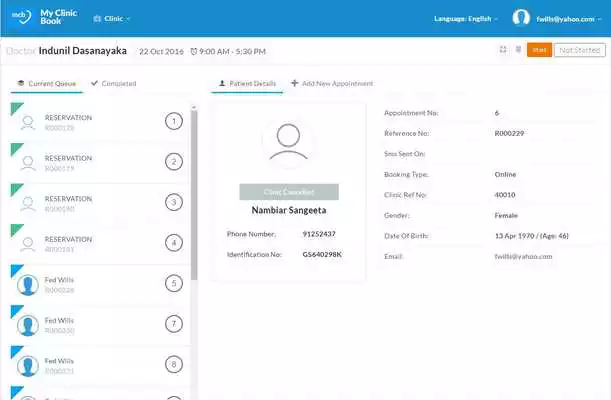The height and width of the screenshot is (400, 611).
Task: Click Clinic Ref No value 40010
Action: tap(505, 195)
